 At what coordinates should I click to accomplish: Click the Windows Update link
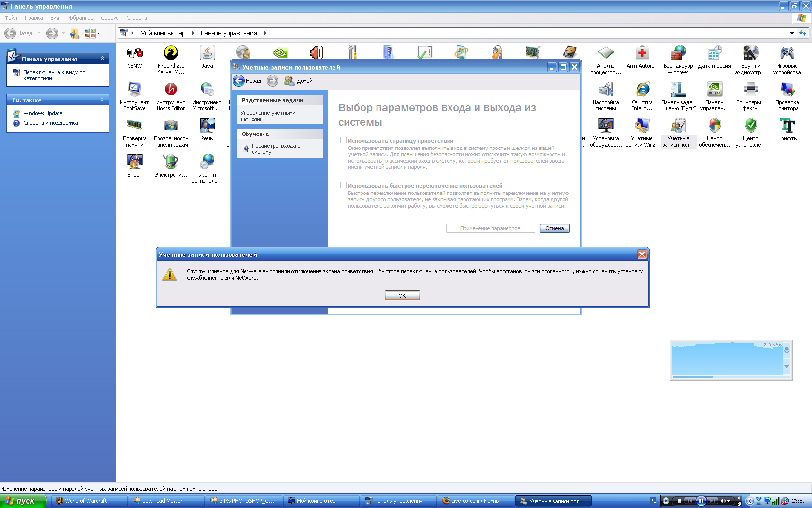click(43, 113)
